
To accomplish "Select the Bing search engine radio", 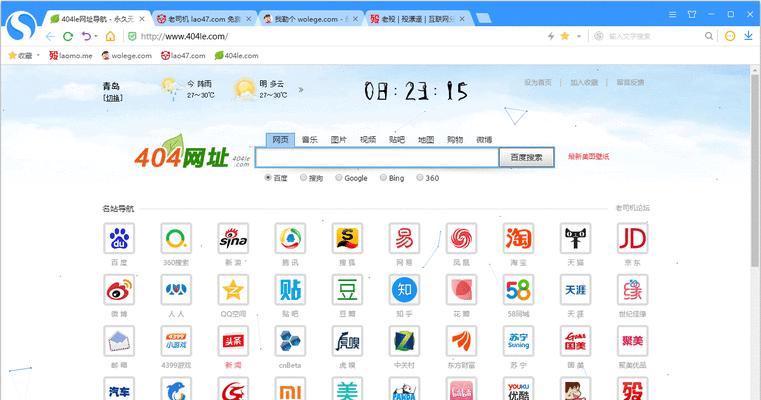I will click(x=383, y=178).
